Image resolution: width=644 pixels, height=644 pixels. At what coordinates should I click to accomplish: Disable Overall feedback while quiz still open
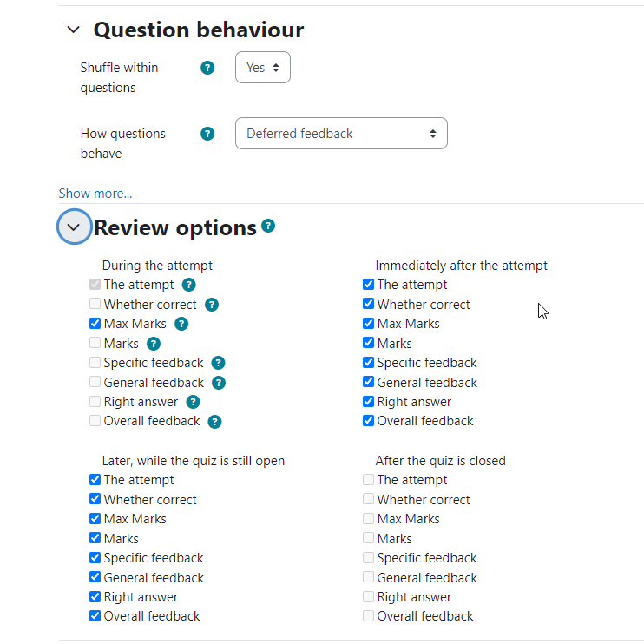(x=95, y=615)
